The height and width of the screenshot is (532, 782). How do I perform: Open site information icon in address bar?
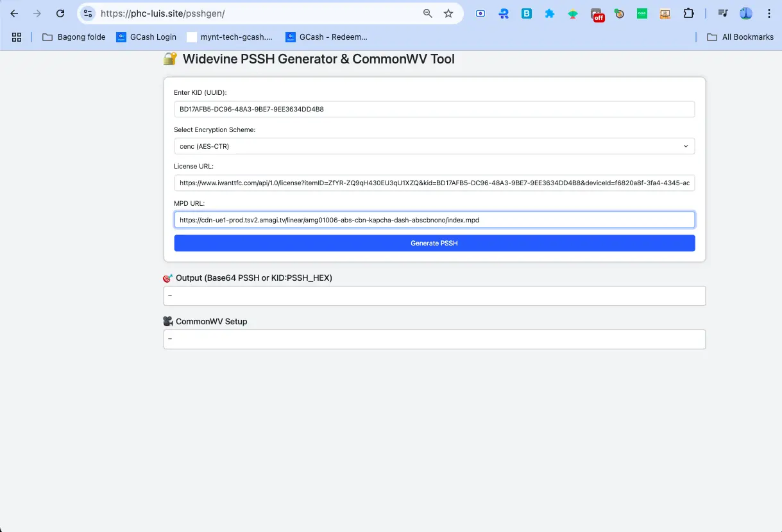pos(88,13)
